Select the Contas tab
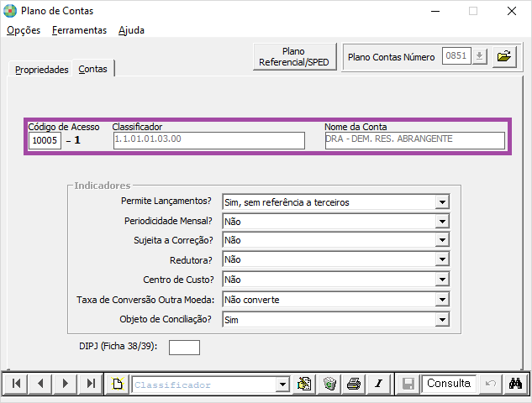 tap(92, 69)
